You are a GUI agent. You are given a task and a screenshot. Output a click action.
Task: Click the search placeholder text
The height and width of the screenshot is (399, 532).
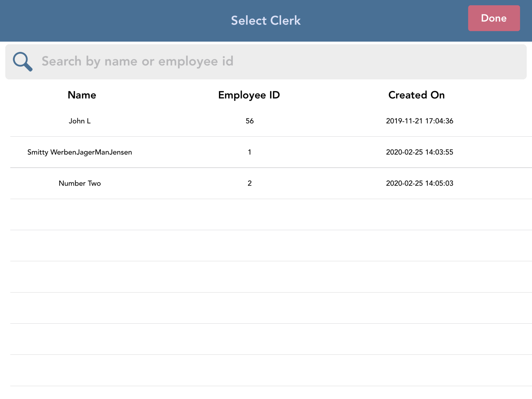click(x=138, y=61)
